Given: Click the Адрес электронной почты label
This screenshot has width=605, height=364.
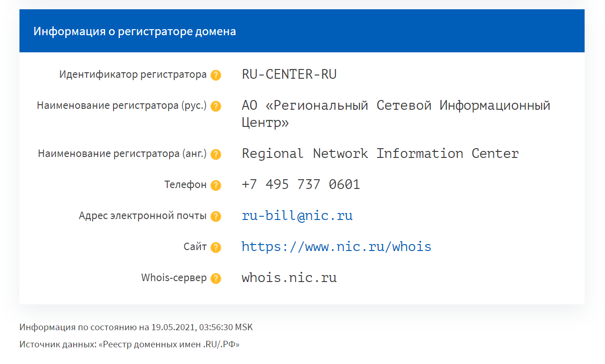Looking at the screenshot, I should pyautogui.click(x=143, y=216).
